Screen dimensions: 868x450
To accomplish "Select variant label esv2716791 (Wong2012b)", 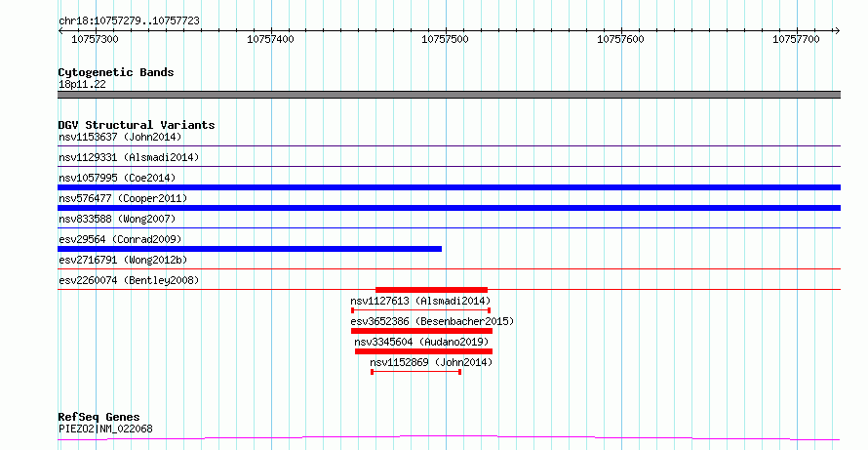I will pyautogui.click(x=123, y=260).
